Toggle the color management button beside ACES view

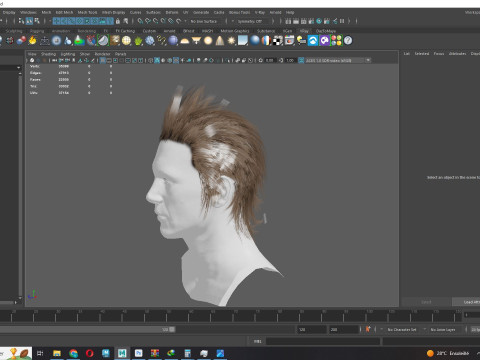pyautogui.click(x=301, y=60)
